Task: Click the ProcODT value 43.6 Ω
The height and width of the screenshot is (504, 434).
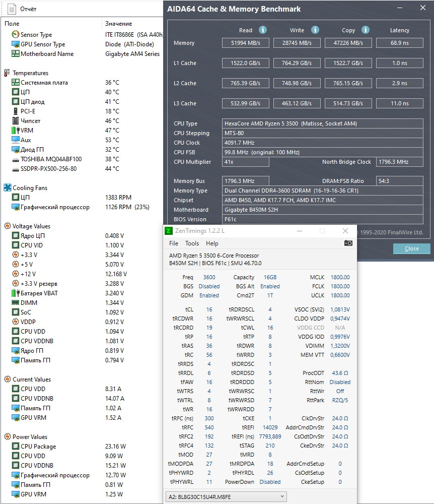Action: [x=340, y=373]
